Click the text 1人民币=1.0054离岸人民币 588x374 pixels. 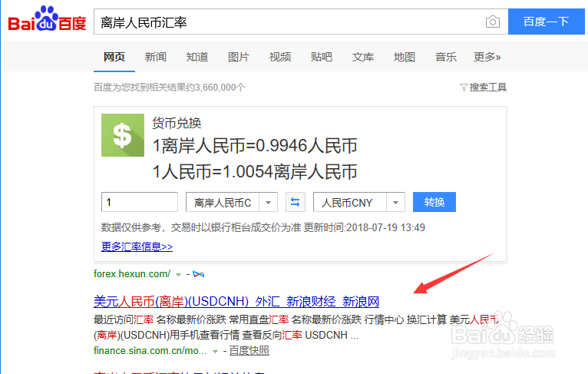coord(255,172)
